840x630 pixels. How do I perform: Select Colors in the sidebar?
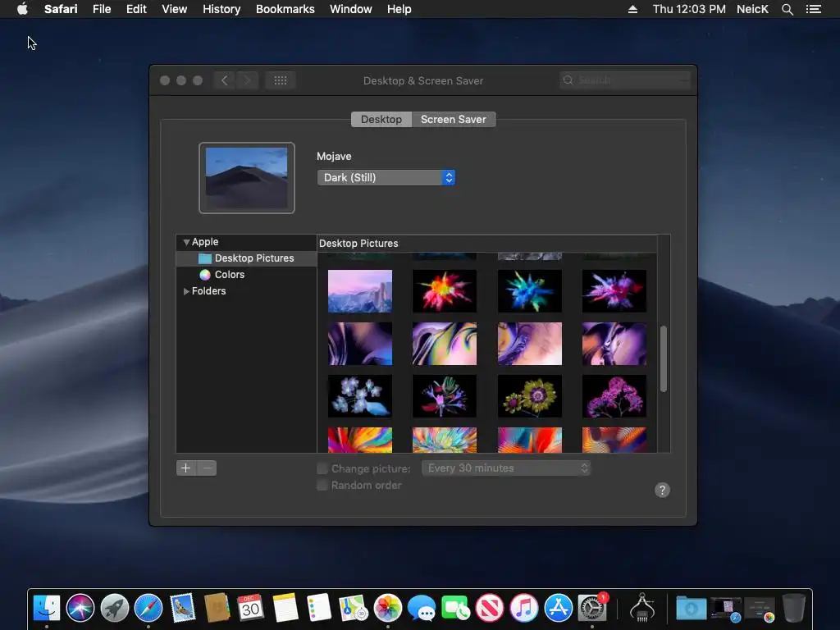(x=246, y=275)
